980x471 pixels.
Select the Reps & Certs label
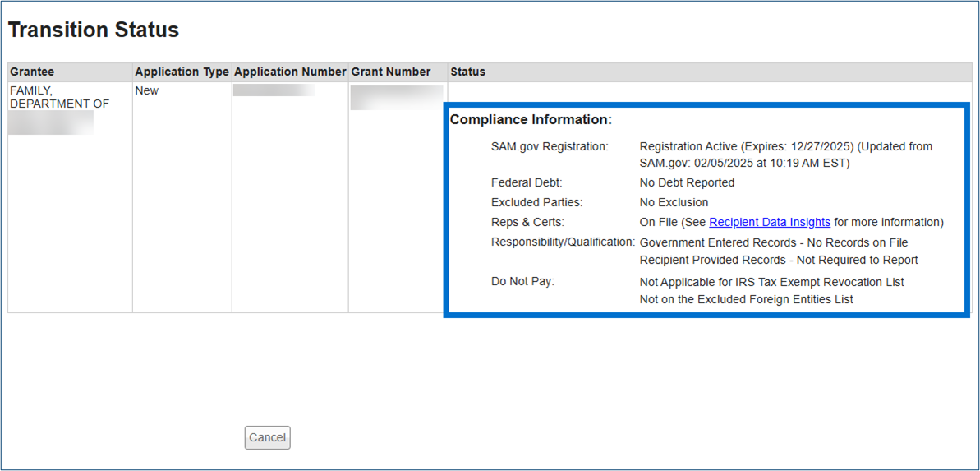click(x=527, y=222)
